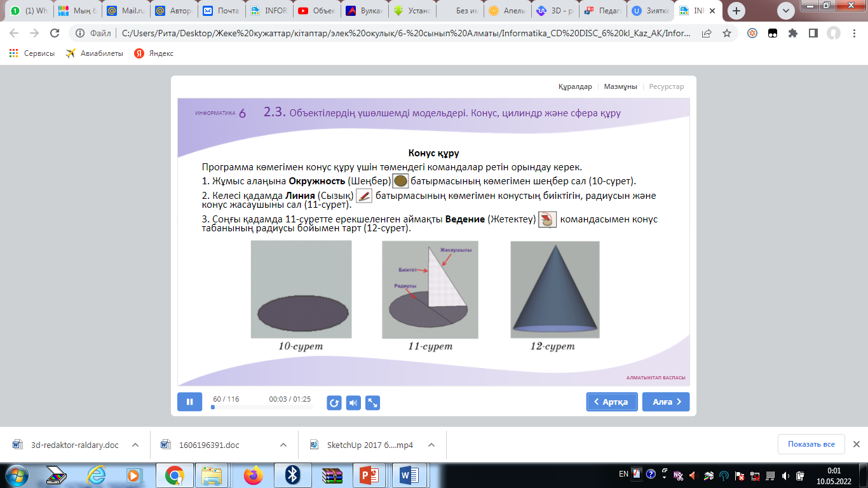This screenshot has height=488, width=868.
Task: Switch to the Зиятке browser tab
Action: tap(650, 11)
